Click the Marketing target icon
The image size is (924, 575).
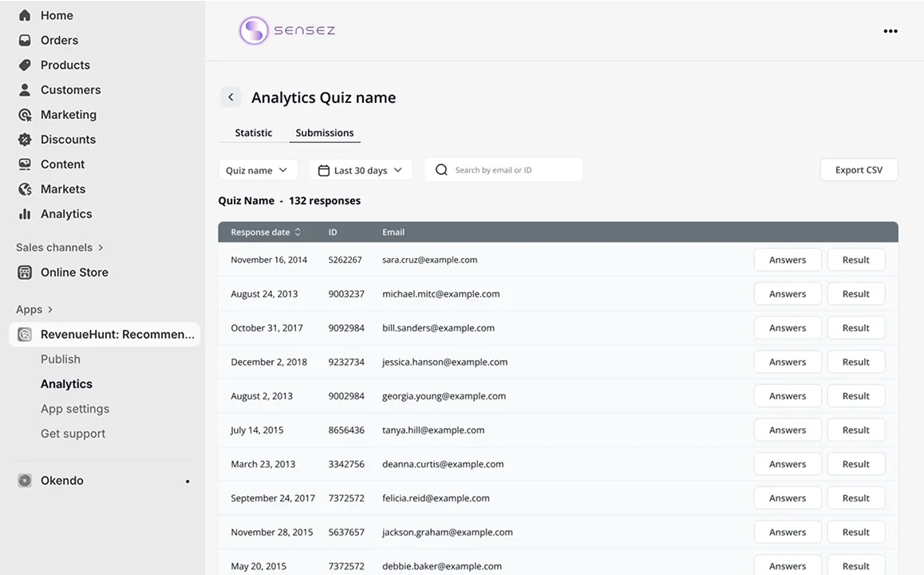tap(25, 114)
